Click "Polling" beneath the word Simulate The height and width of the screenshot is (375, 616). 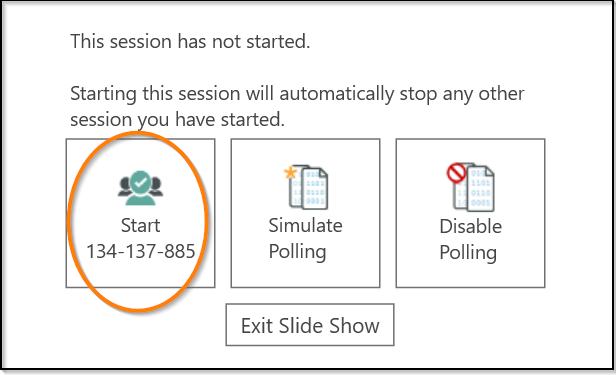[x=297, y=252]
